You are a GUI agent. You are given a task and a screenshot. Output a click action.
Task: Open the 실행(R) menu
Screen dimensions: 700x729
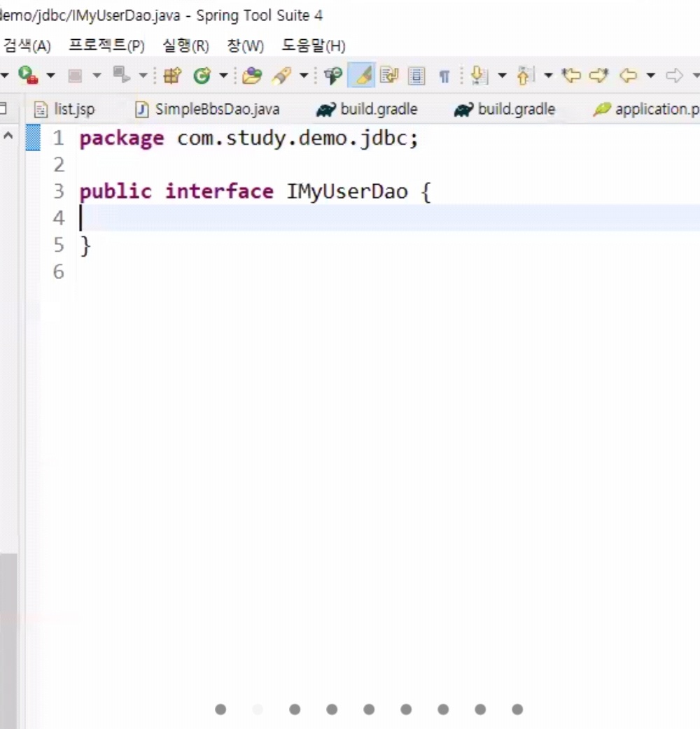point(185,45)
